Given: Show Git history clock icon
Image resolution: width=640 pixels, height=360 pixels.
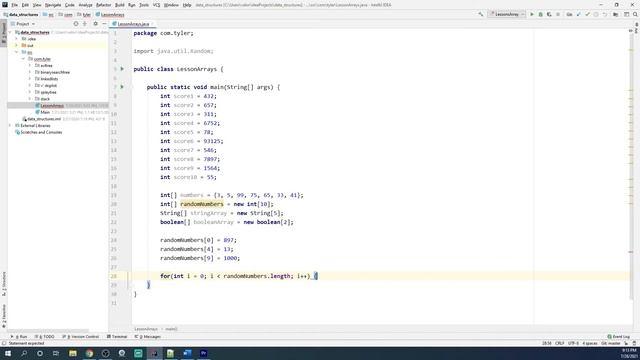Looking at the screenshot, I should coord(596,14).
